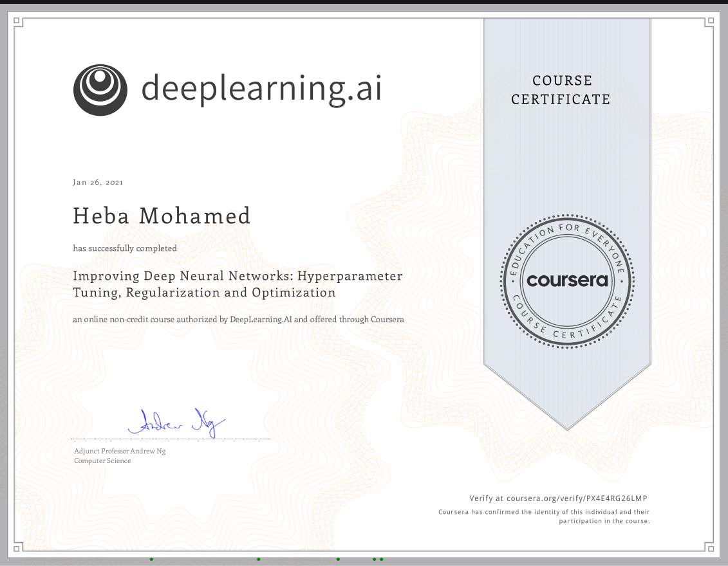Click the 'Computer Science' label under signature
The width and height of the screenshot is (728, 566).
click(x=102, y=461)
